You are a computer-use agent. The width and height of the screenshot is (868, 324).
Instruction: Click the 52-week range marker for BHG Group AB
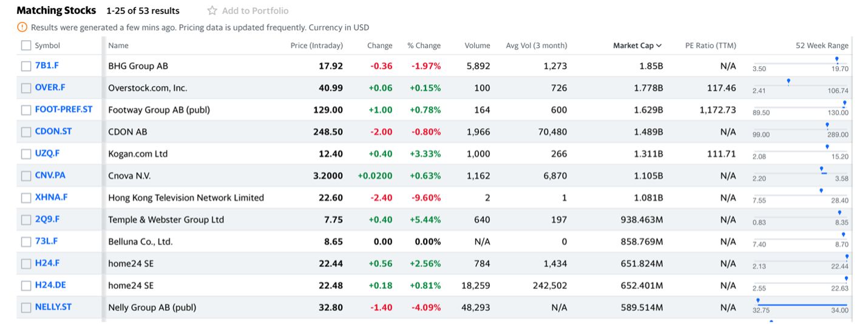click(x=837, y=60)
